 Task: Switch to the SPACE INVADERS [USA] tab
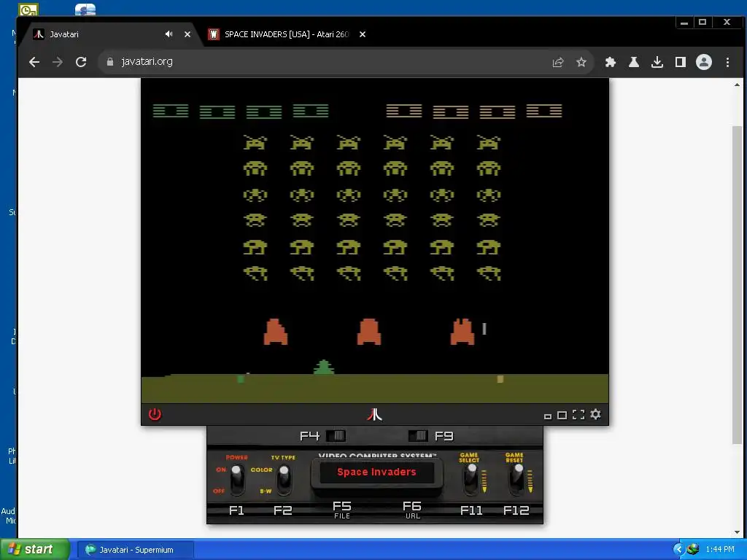click(x=287, y=34)
